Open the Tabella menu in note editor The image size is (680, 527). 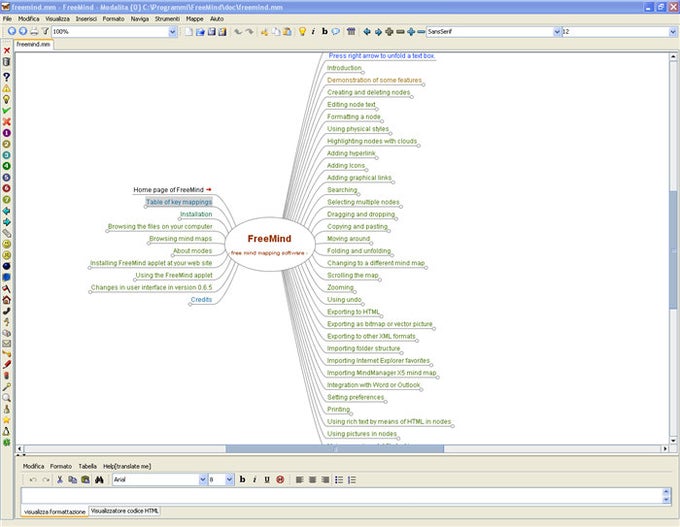click(x=87, y=466)
